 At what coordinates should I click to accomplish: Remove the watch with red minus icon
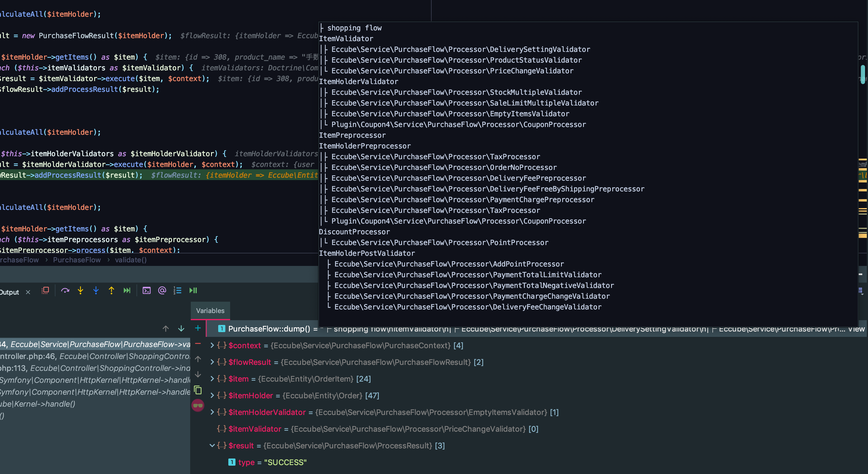pyautogui.click(x=198, y=344)
